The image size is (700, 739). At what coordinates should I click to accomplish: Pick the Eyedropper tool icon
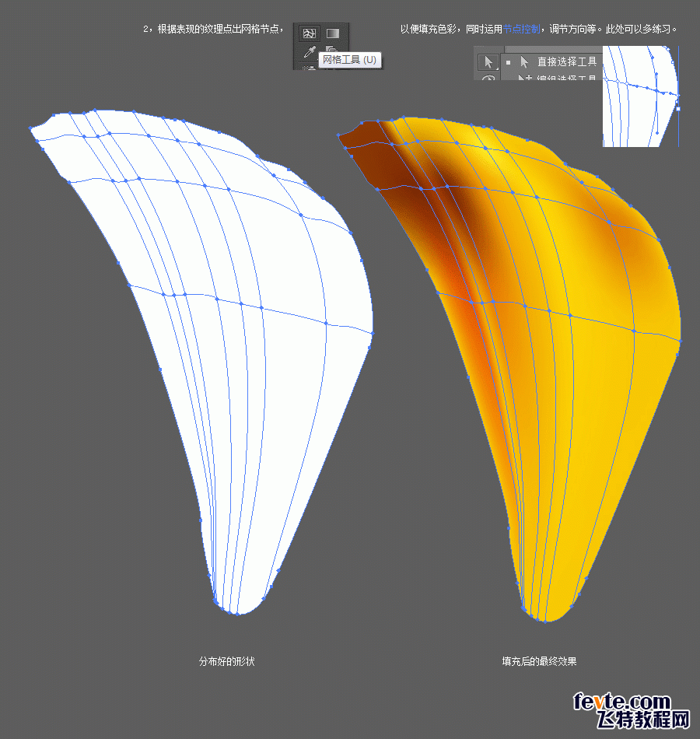click(x=310, y=51)
